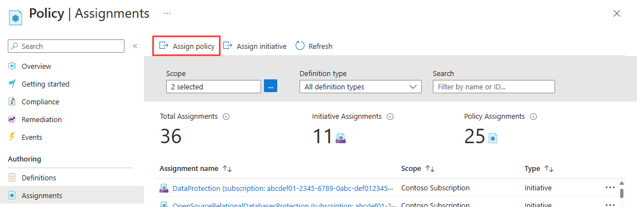The width and height of the screenshot is (644, 207).
Task: Click the Remediation icon
Action: [12, 119]
